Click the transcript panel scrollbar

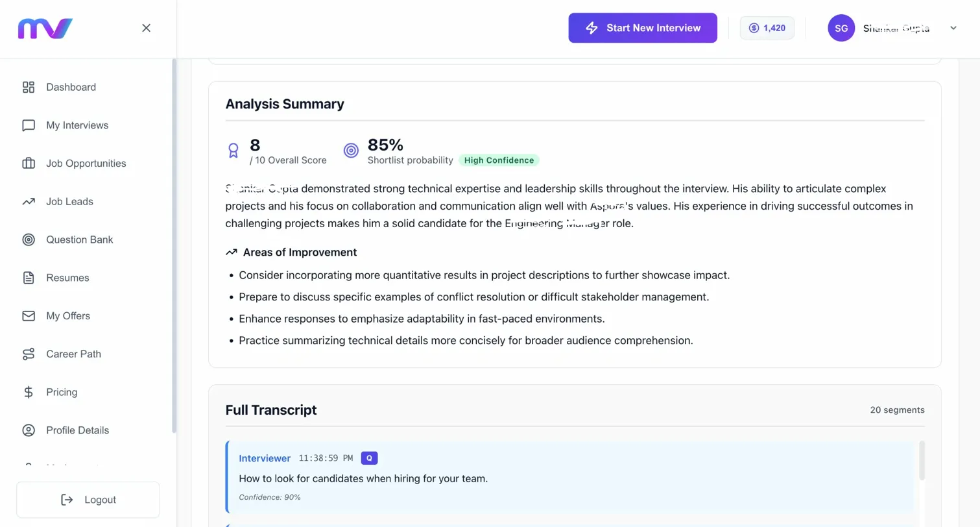coord(922,461)
